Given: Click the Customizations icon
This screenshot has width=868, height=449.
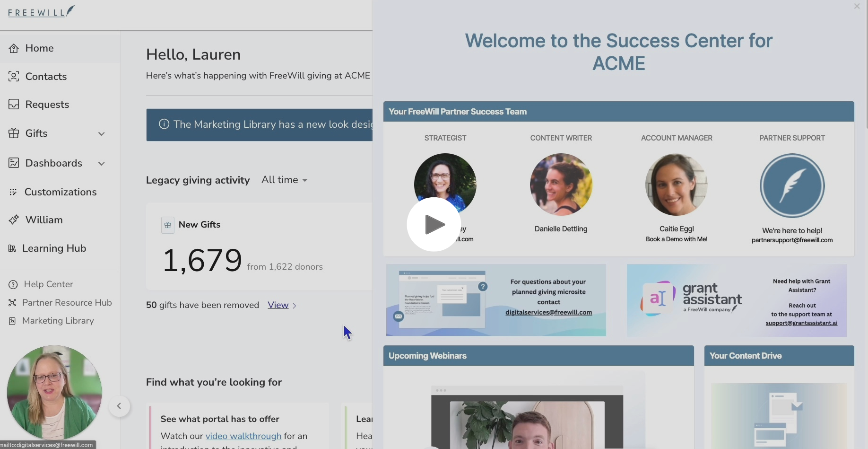Looking at the screenshot, I should (x=13, y=192).
